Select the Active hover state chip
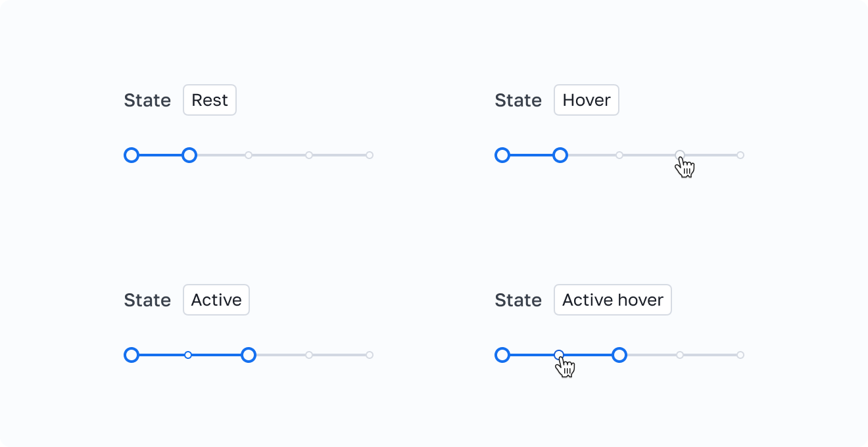 pos(612,300)
